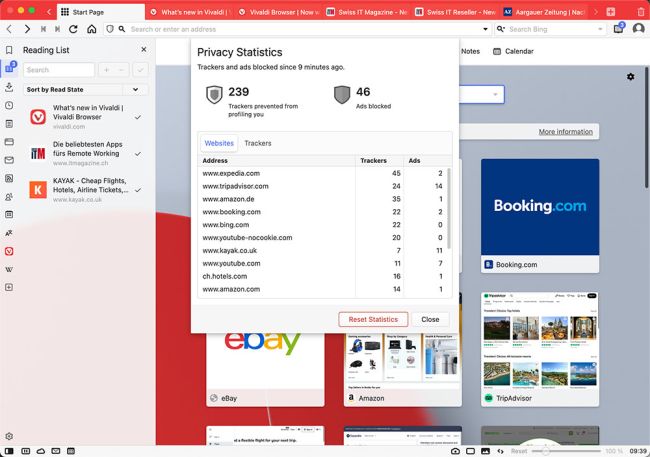Go back with the Back arrow
The width and height of the screenshot is (650, 457).
pyautogui.click(x=10, y=29)
